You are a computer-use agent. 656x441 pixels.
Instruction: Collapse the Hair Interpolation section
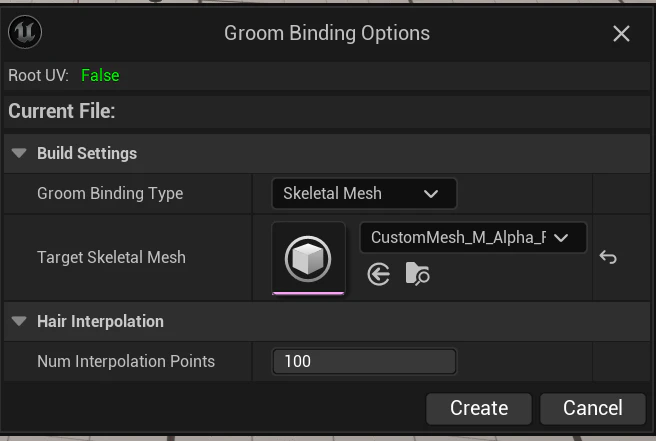coord(19,321)
